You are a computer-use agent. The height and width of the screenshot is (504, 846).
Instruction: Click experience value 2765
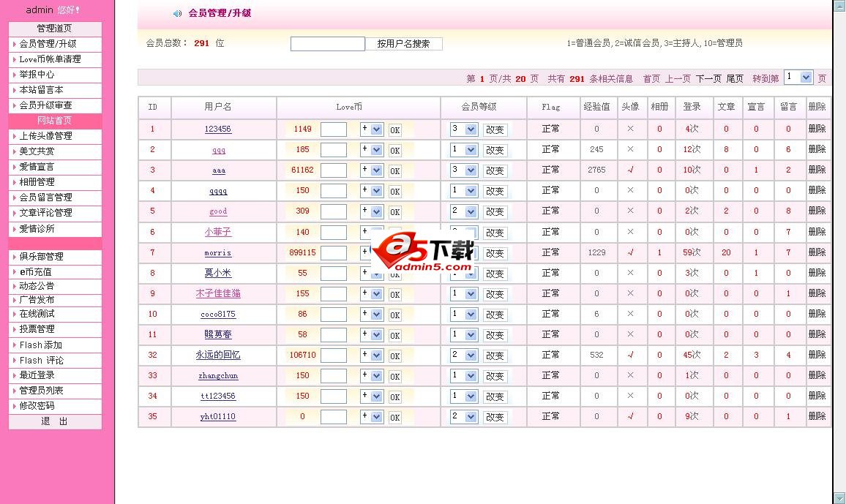596,170
